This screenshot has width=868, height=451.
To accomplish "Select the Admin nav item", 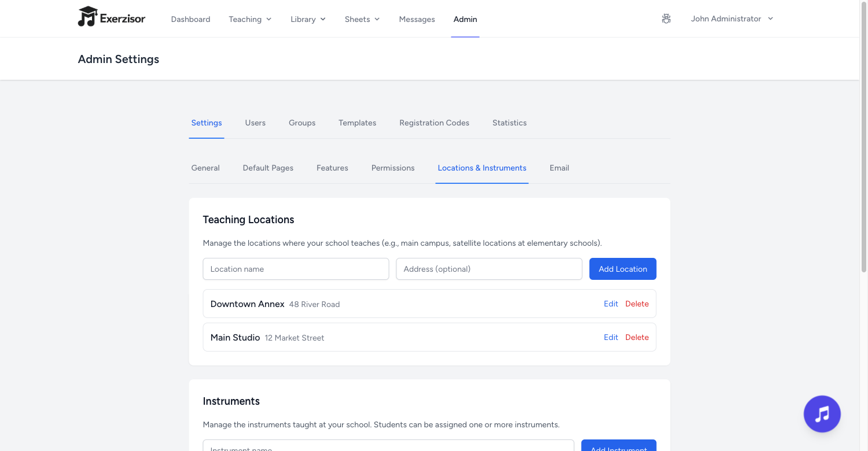I will 465,19.
